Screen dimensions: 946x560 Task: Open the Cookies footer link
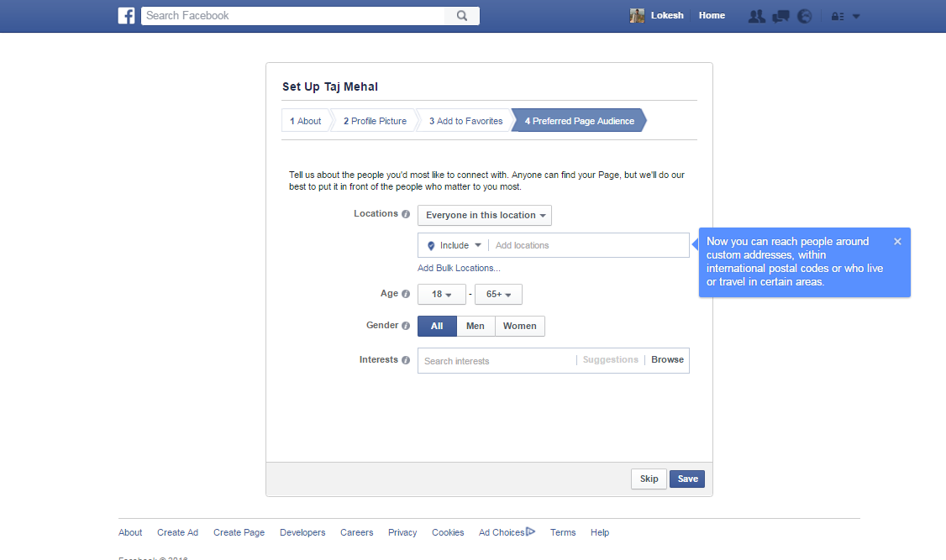448,532
